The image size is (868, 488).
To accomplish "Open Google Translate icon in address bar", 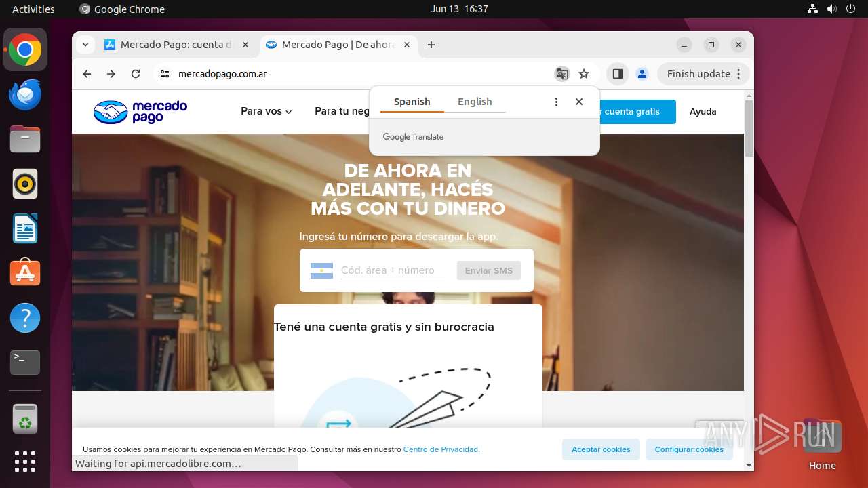I will pos(561,74).
